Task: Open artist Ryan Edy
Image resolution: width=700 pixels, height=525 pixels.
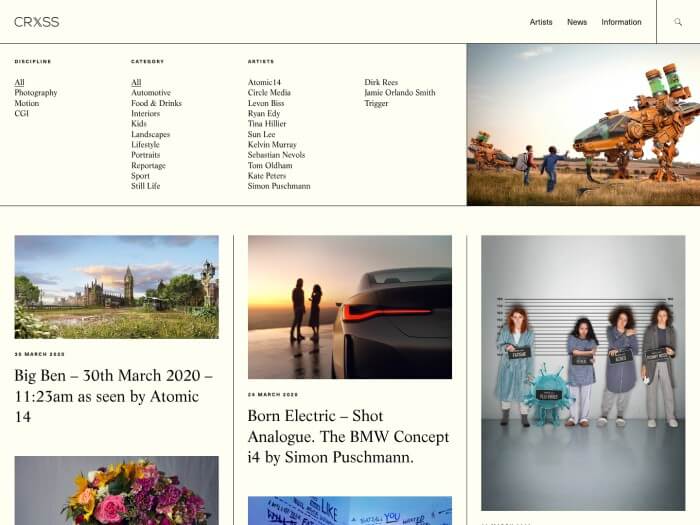Action: (264, 113)
